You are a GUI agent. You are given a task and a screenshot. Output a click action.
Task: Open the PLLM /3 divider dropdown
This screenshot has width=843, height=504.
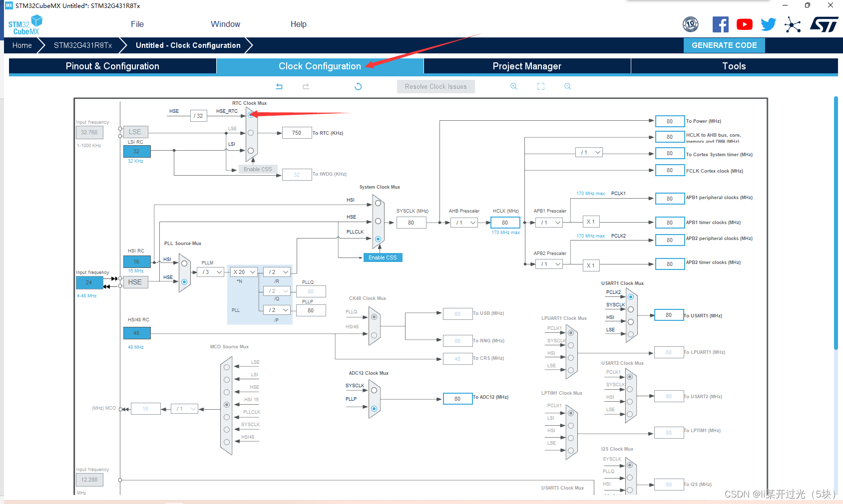210,272
